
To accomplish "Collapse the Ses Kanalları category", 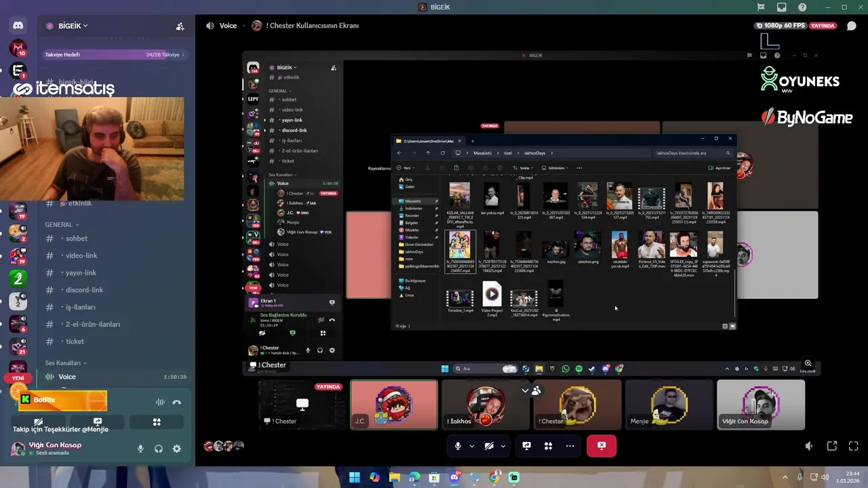I will coord(66,363).
